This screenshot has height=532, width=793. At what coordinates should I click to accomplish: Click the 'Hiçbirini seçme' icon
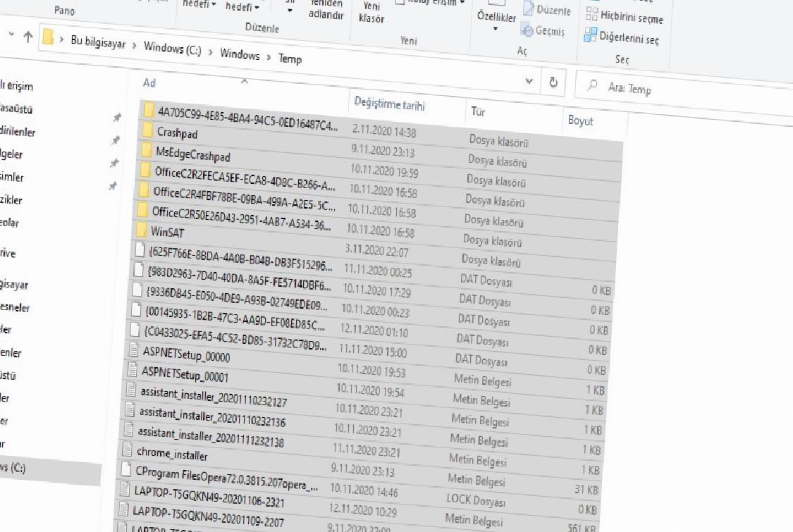[x=591, y=13]
